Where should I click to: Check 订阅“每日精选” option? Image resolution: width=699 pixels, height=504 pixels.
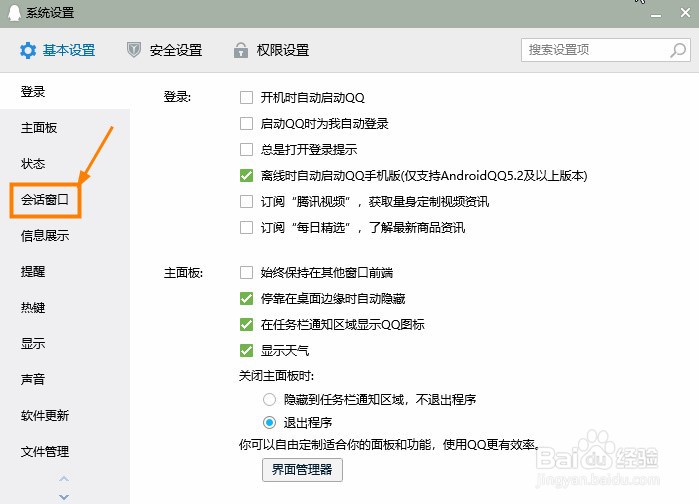pyautogui.click(x=246, y=228)
